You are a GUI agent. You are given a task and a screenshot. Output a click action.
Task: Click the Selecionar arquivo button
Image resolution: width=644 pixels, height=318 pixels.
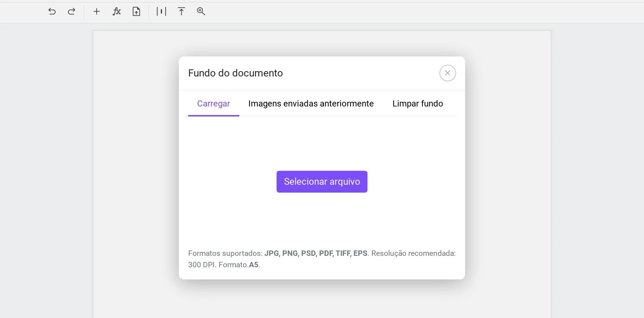(x=322, y=182)
